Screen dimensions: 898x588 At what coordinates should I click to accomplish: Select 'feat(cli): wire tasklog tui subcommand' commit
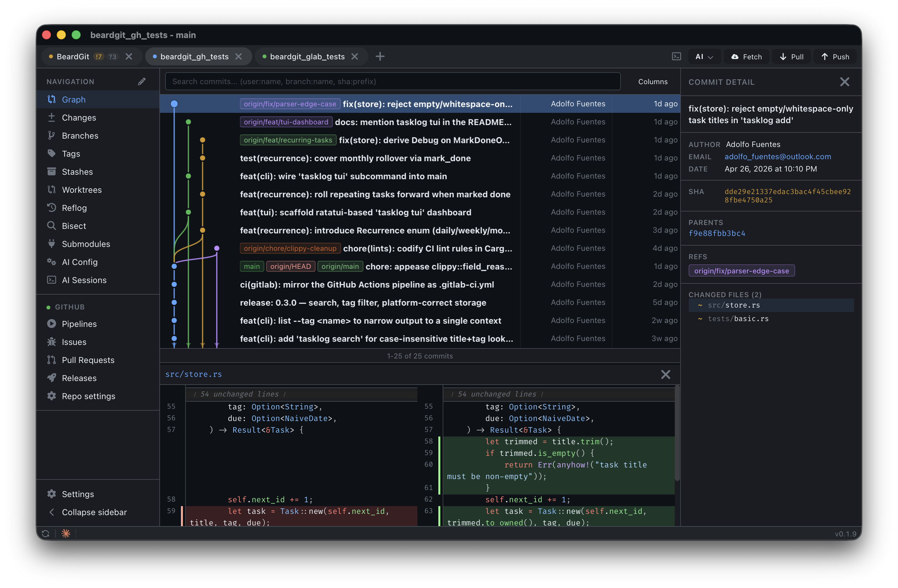[420, 176]
